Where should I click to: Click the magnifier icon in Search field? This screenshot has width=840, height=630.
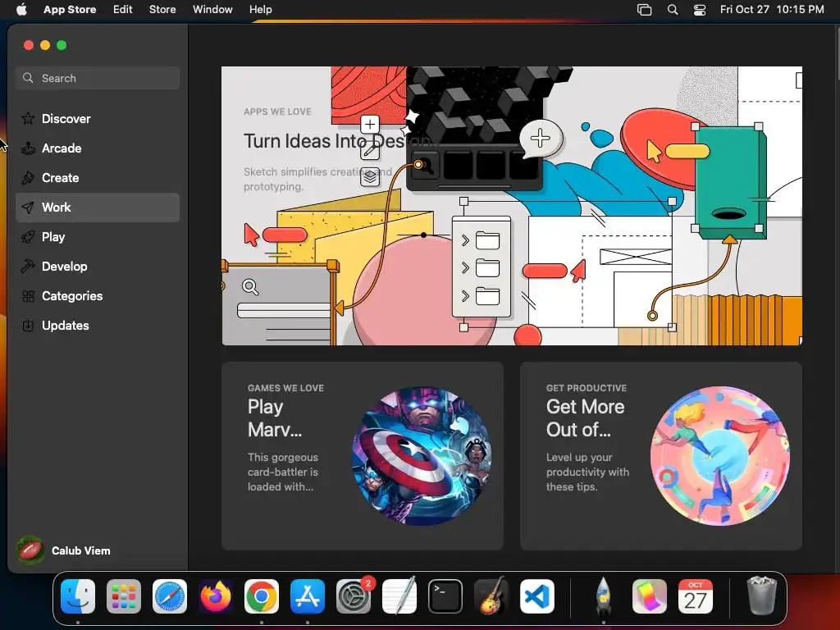coord(28,78)
